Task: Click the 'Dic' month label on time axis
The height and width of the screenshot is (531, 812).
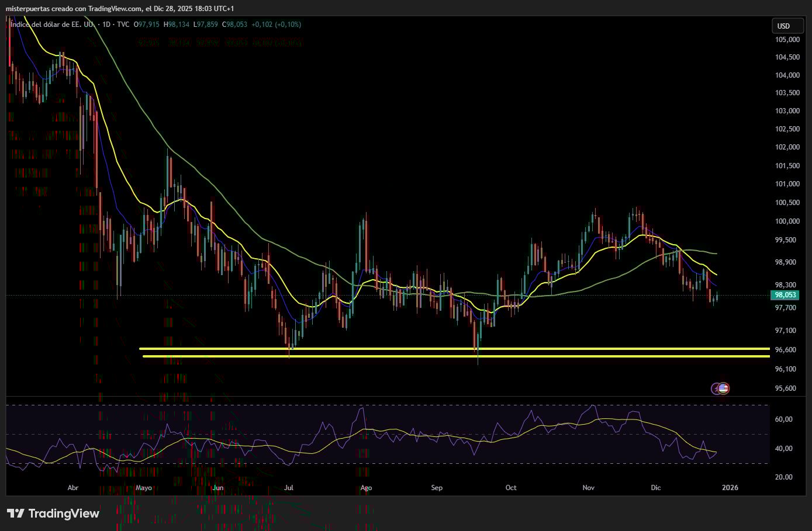Action: (656, 488)
